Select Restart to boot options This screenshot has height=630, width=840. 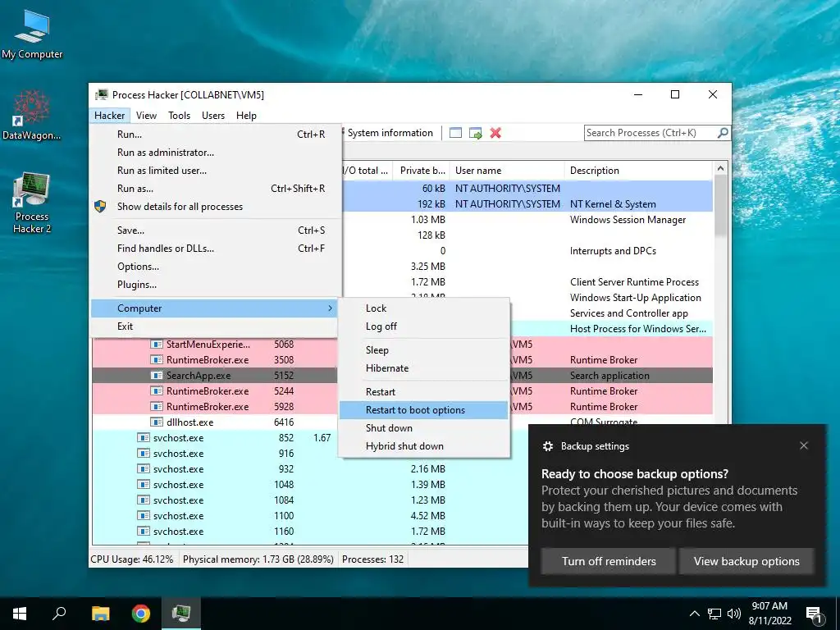424,410
